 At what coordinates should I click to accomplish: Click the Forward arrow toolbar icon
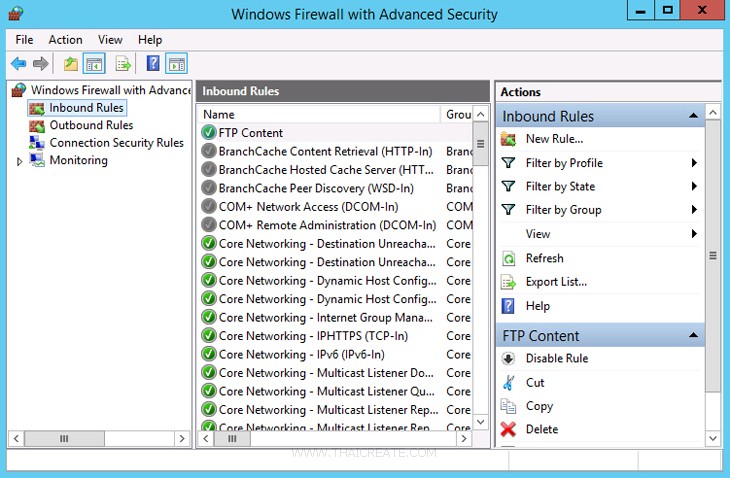click(x=41, y=63)
